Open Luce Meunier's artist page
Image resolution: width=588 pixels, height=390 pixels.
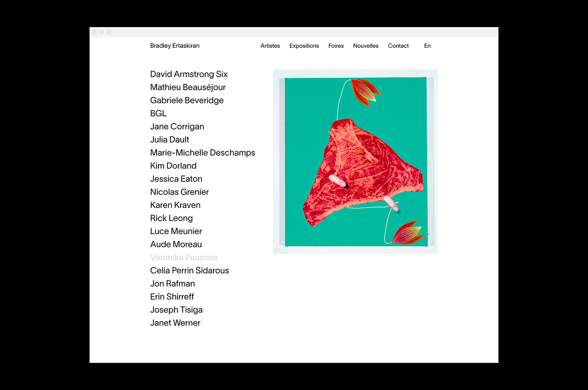click(x=176, y=231)
